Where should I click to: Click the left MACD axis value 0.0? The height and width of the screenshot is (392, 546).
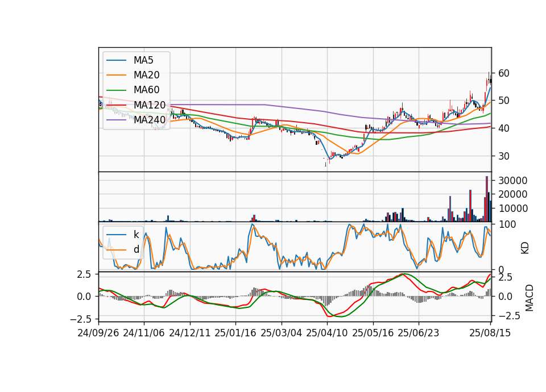(x=84, y=297)
